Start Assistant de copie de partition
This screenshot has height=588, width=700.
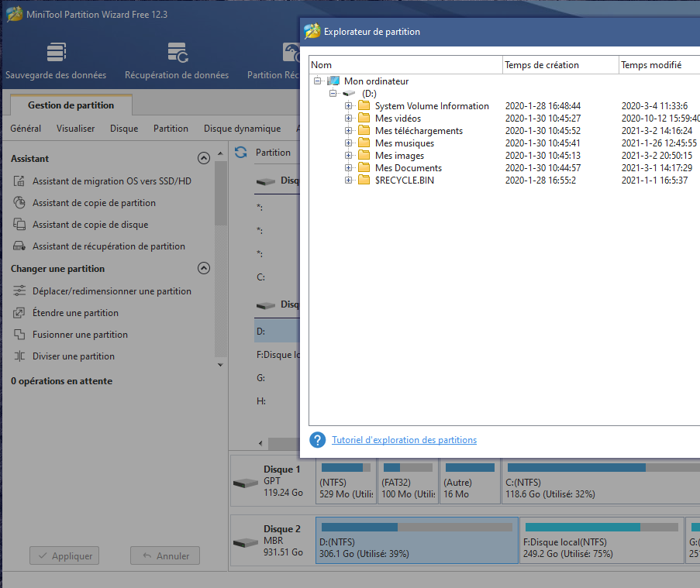pos(94,203)
